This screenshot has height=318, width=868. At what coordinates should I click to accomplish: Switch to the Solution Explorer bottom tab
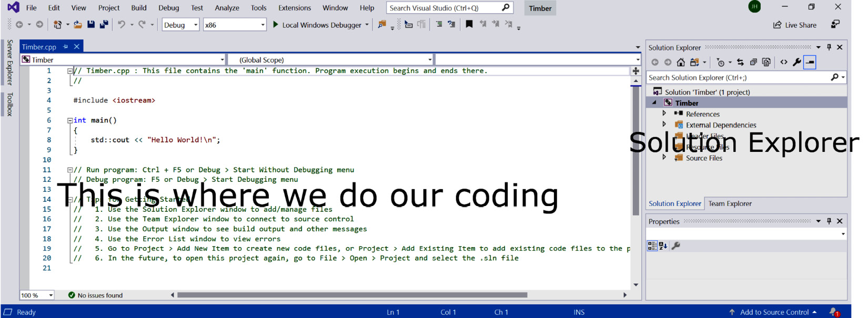click(x=675, y=203)
